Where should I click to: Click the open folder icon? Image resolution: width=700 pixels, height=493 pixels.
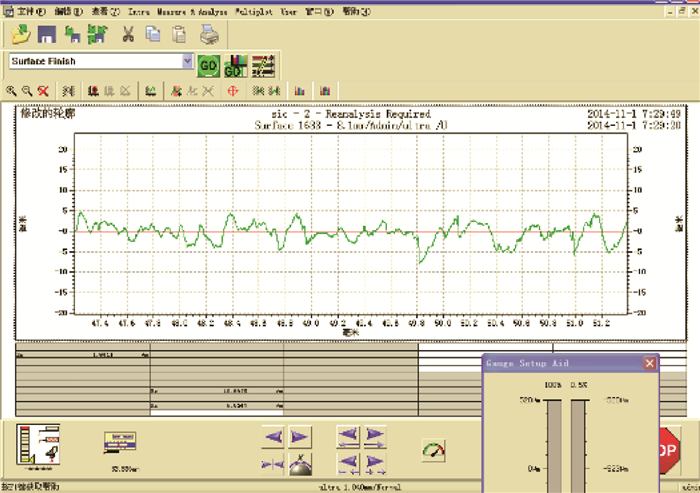[x=19, y=35]
